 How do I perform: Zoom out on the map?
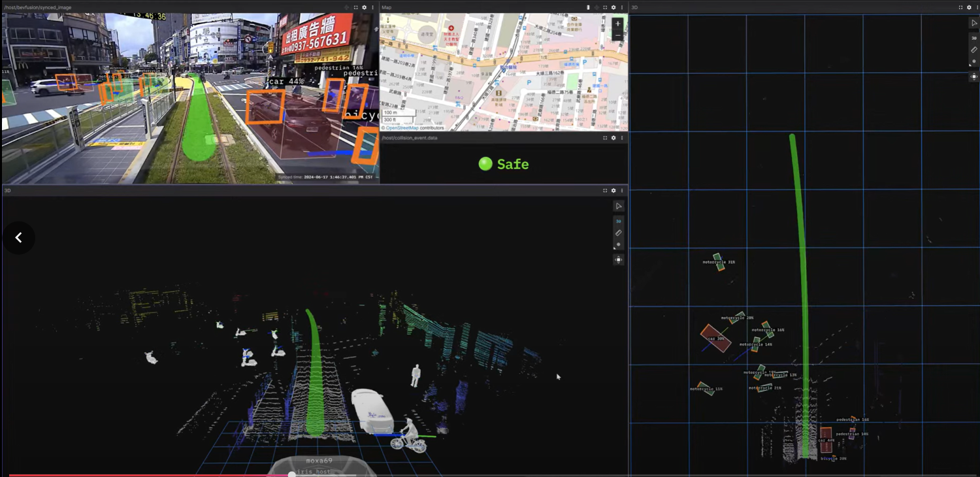(x=618, y=35)
